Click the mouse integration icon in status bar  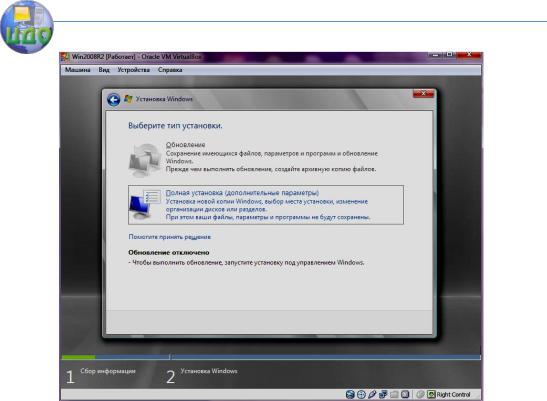[x=420, y=394]
